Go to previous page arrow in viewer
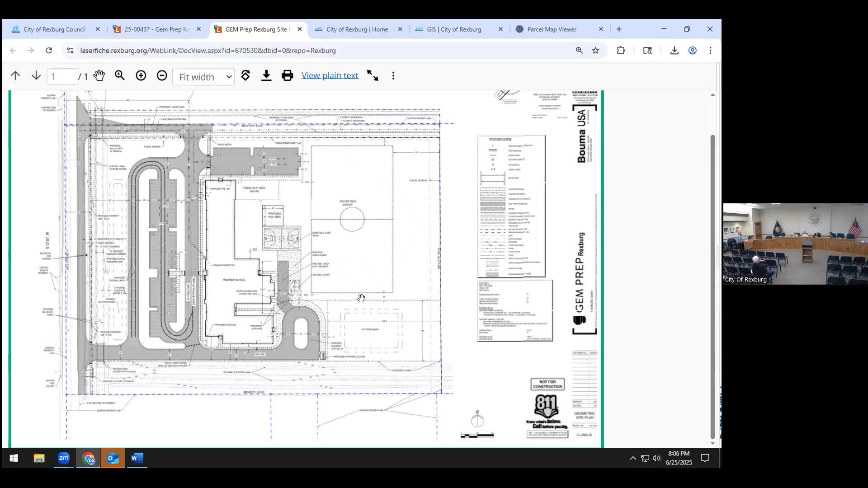This screenshot has width=868, height=488. 15,75
